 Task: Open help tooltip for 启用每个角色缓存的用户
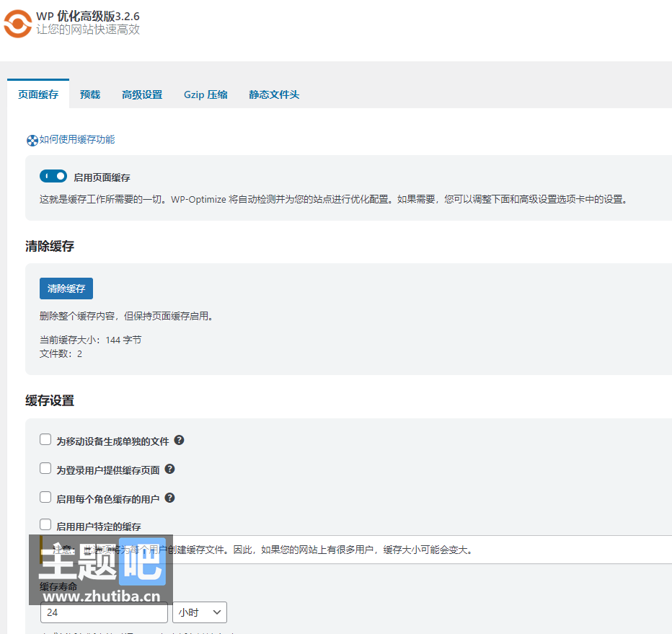(170, 498)
